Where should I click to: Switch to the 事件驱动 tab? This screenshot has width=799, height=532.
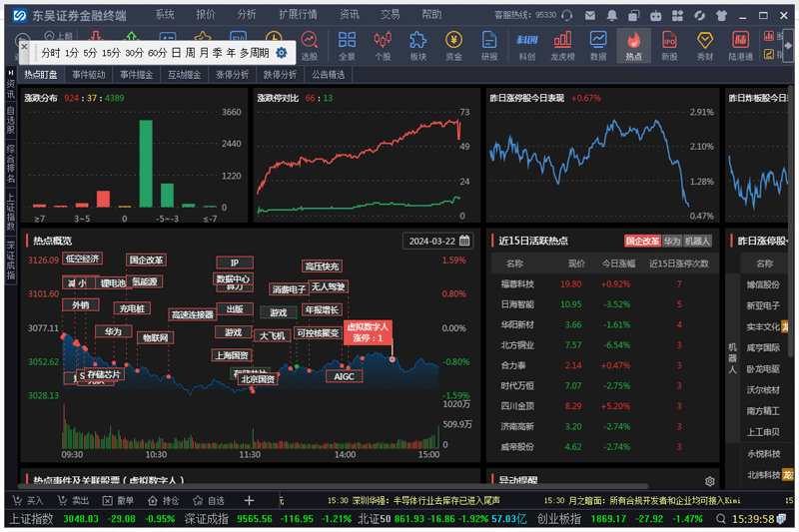(x=89, y=75)
